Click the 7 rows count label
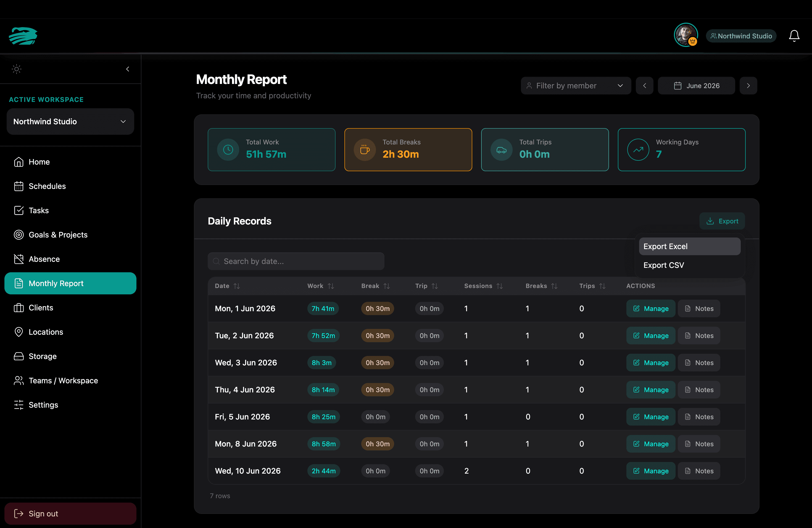This screenshot has height=528, width=812. 220,496
